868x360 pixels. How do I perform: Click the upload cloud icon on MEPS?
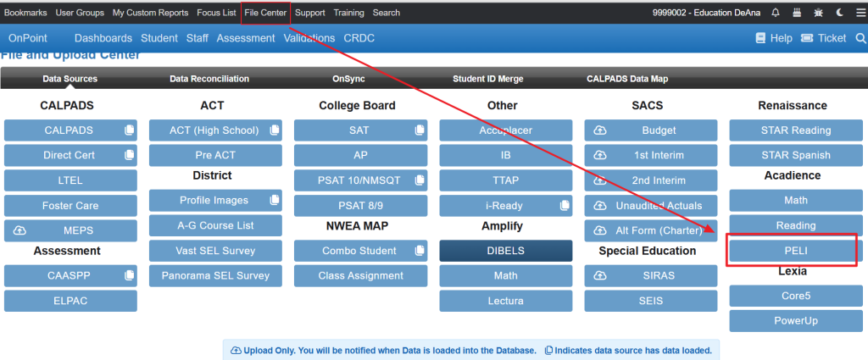(x=21, y=231)
